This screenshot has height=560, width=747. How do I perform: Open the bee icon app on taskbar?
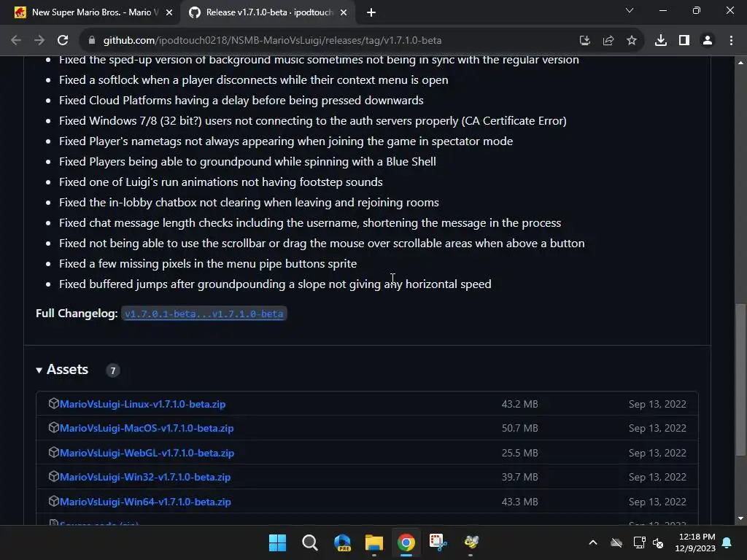point(471,542)
